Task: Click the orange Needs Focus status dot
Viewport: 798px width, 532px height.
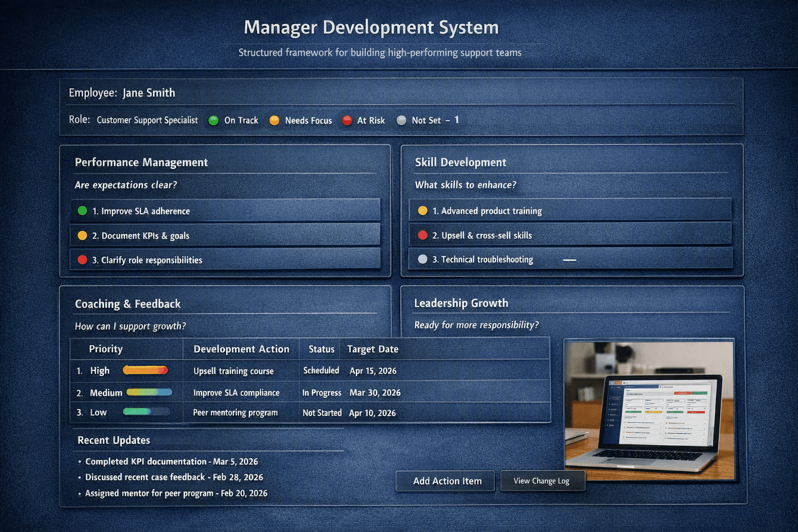Action: coord(274,121)
